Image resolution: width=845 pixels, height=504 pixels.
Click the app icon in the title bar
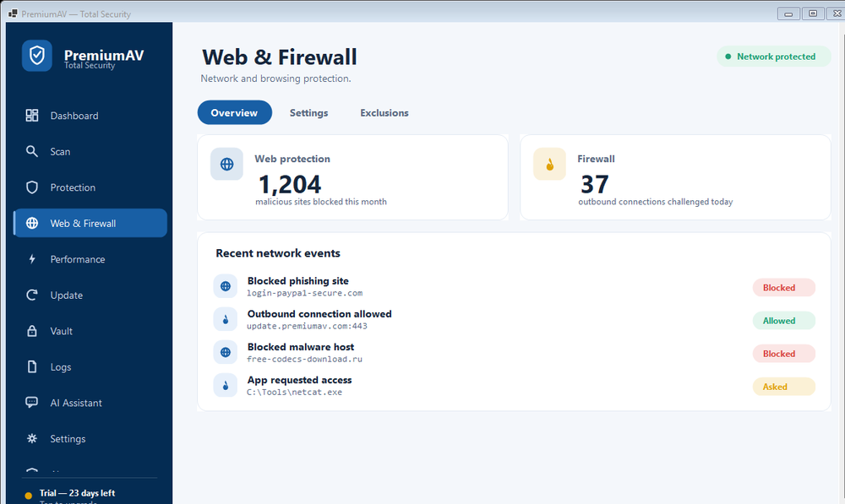[x=13, y=14]
